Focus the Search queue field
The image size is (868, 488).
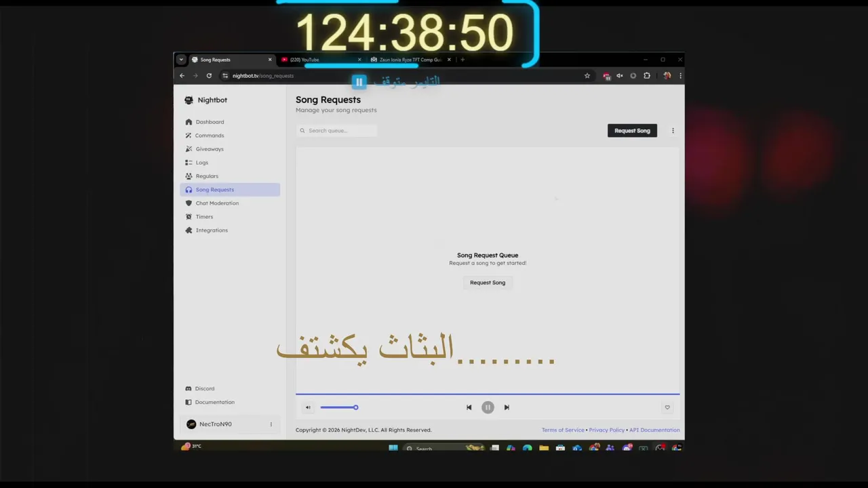tap(336, 131)
